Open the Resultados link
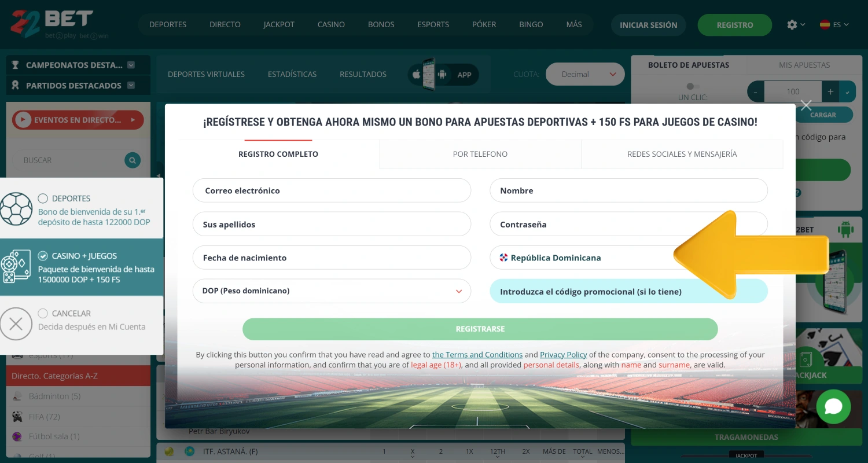The width and height of the screenshot is (868, 463). coord(363,74)
